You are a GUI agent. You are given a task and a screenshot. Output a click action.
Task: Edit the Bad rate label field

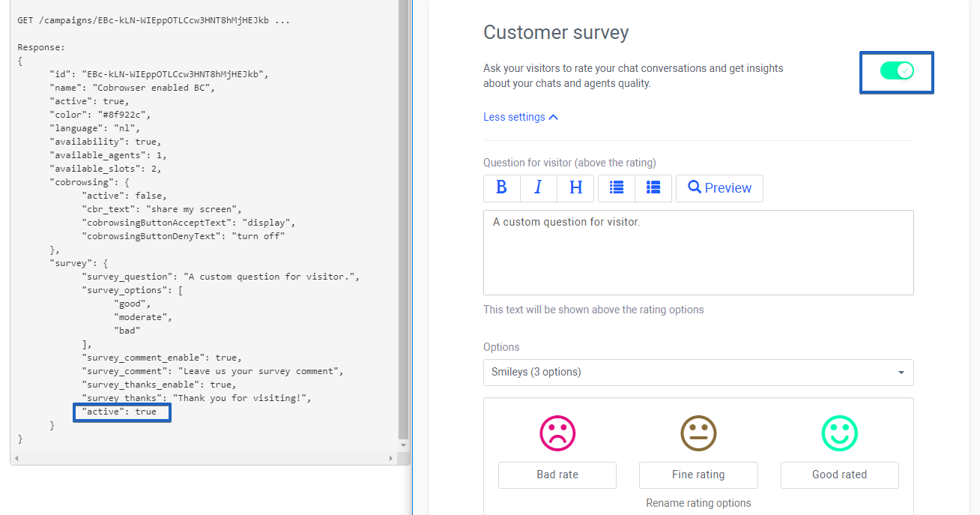(557, 475)
